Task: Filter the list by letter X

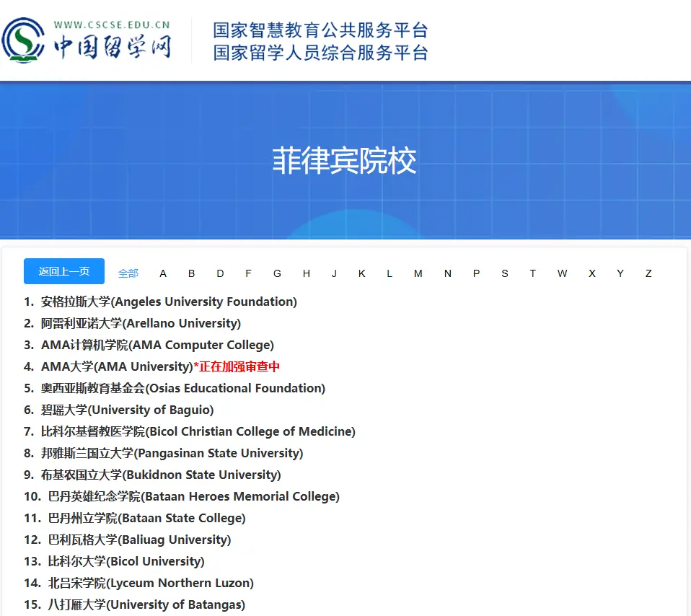Action: tap(592, 273)
